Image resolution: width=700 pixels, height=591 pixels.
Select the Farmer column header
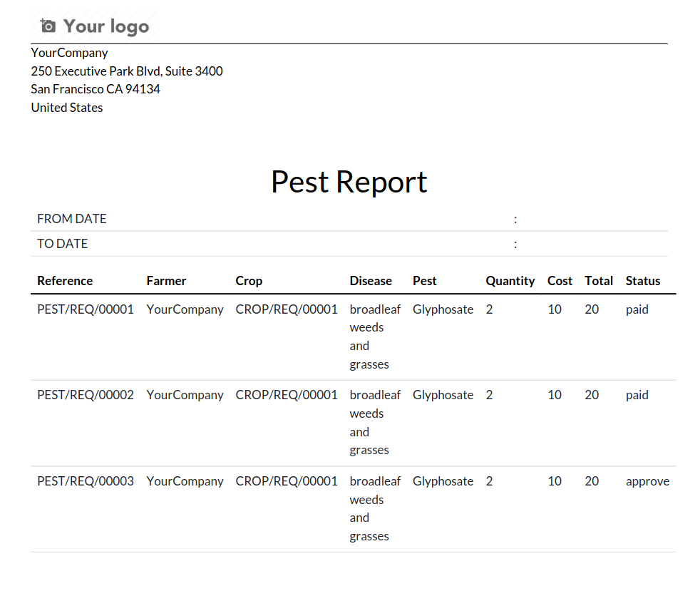[x=166, y=281]
